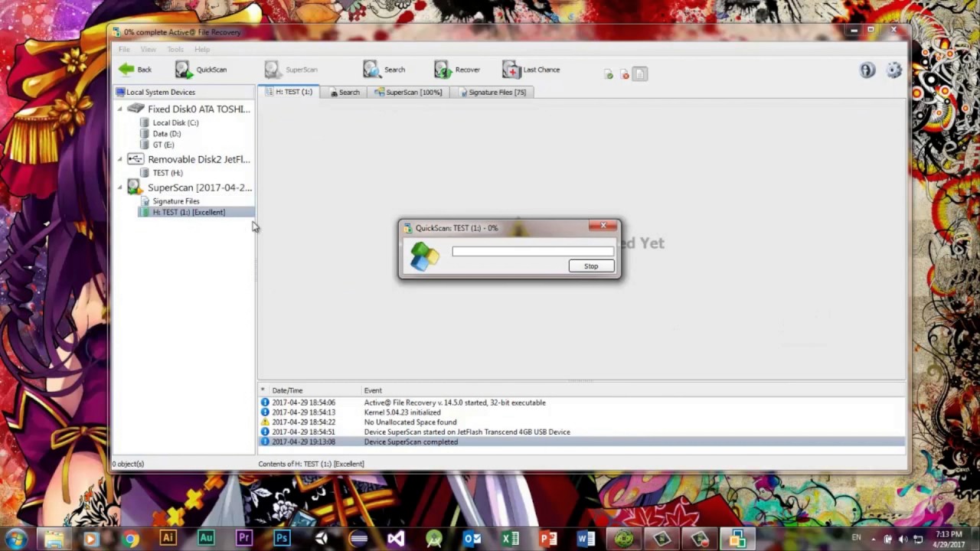Collapse the SuperScan [2017-04-2... node
980x551 pixels.
(x=120, y=187)
